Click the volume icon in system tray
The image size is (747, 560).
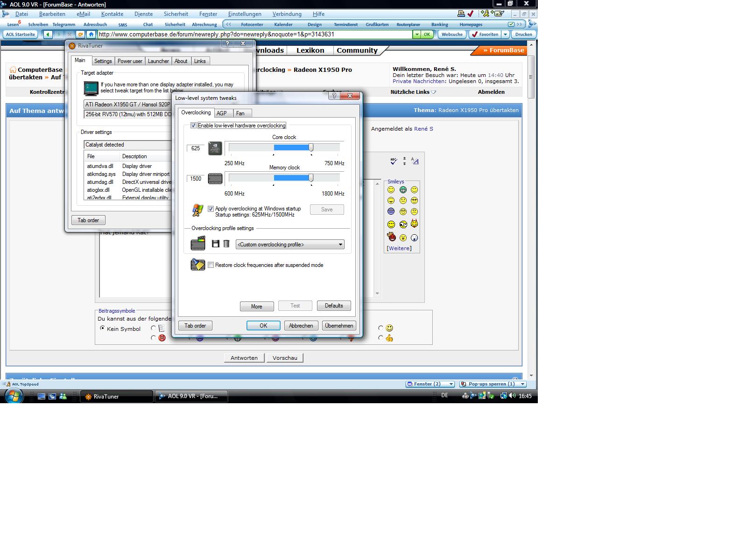tap(513, 395)
